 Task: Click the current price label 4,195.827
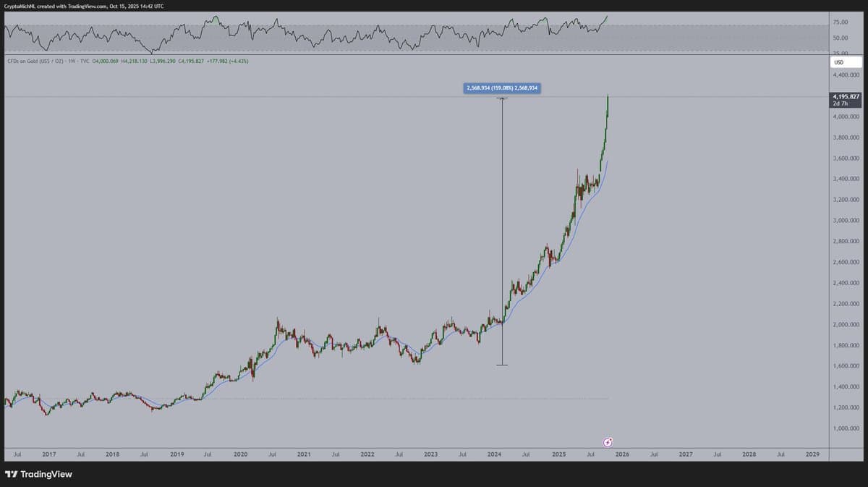tap(845, 96)
